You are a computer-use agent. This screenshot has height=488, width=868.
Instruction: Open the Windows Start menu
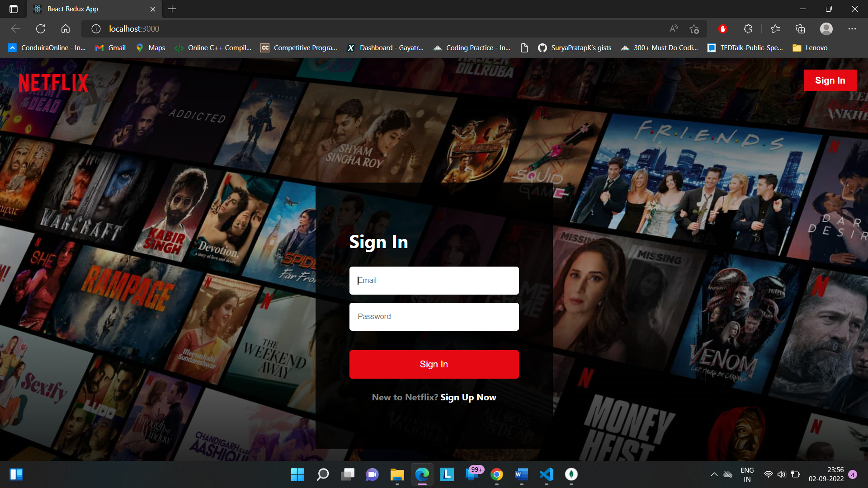pyautogui.click(x=297, y=475)
